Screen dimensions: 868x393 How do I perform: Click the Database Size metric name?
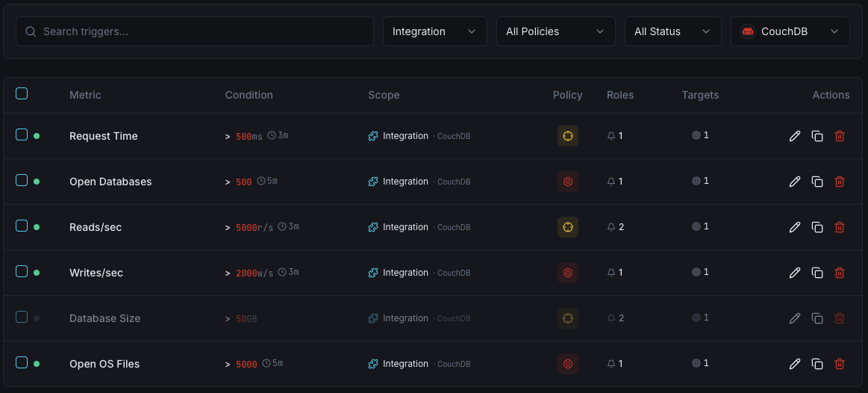(x=104, y=318)
